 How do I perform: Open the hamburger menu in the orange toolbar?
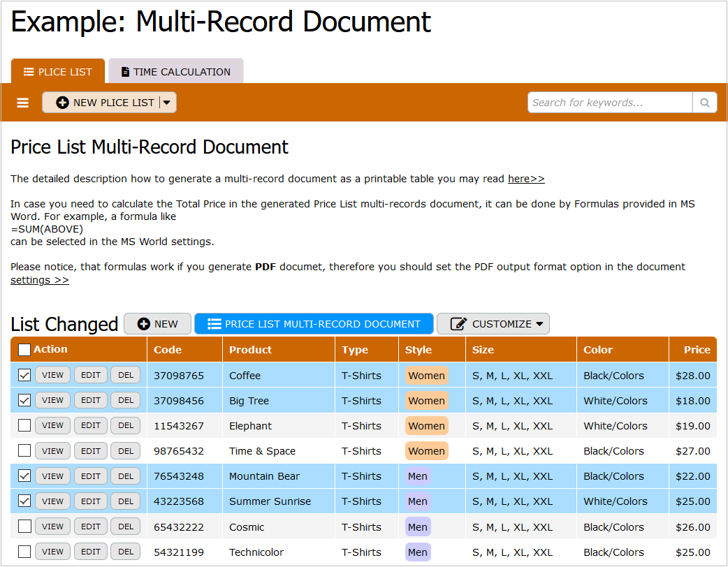click(x=23, y=103)
